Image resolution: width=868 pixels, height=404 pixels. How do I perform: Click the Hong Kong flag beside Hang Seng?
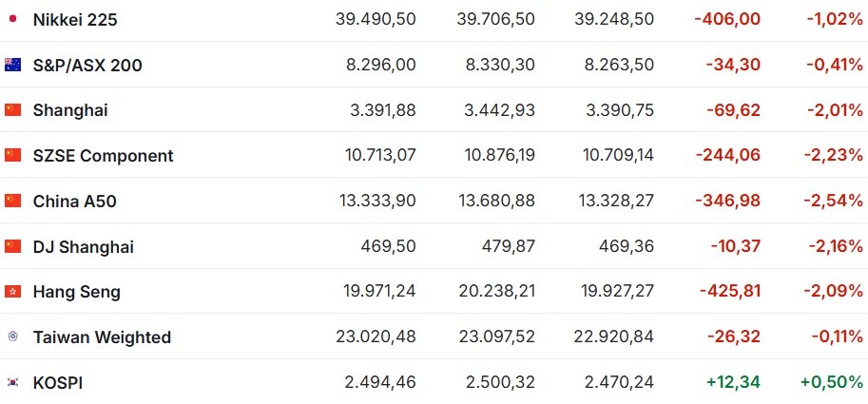tap(12, 291)
